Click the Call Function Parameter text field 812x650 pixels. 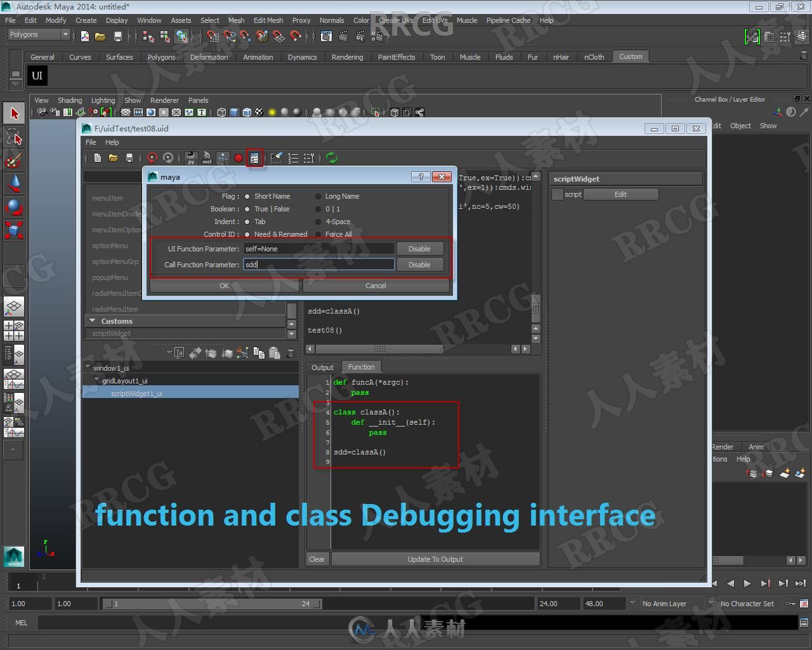click(318, 265)
